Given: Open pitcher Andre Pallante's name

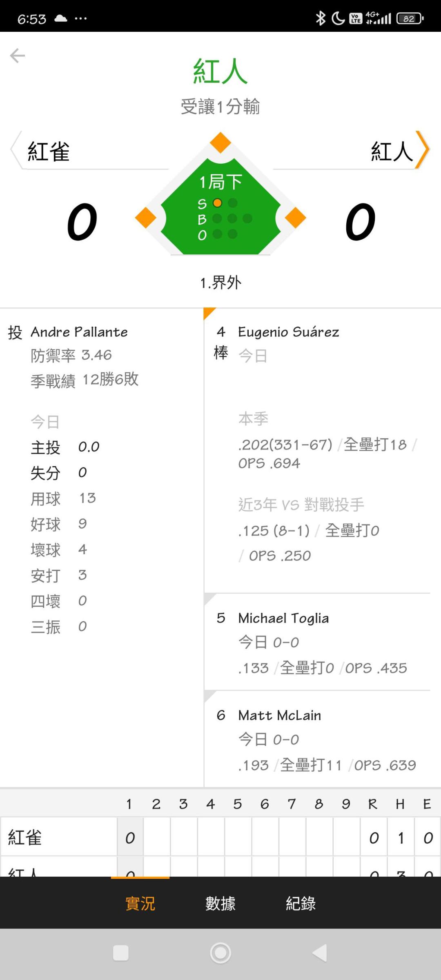Looking at the screenshot, I should click(79, 332).
